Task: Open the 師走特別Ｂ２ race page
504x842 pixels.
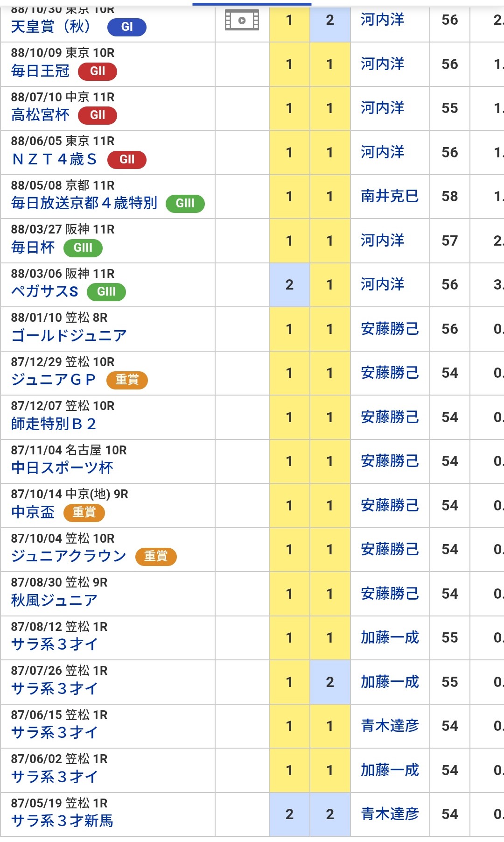Action: (53, 424)
